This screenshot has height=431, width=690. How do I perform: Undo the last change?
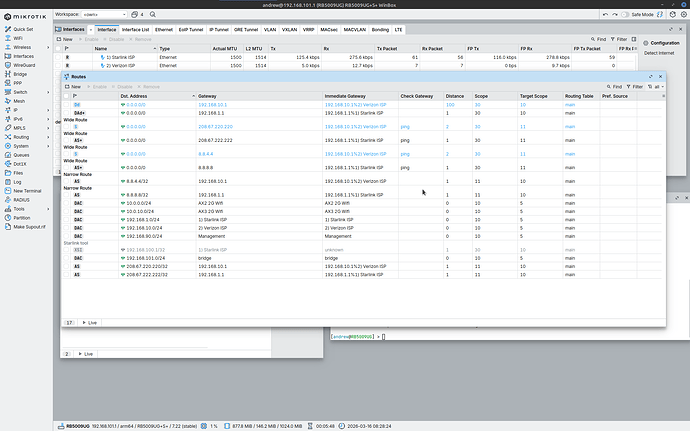click(606, 15)
